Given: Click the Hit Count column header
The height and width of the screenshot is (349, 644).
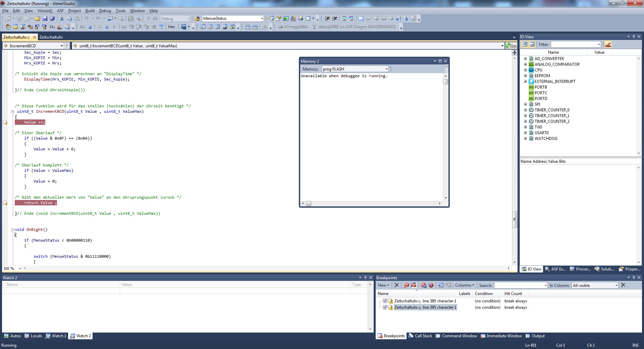Looking at the screenshot, I should click(516, 294).
